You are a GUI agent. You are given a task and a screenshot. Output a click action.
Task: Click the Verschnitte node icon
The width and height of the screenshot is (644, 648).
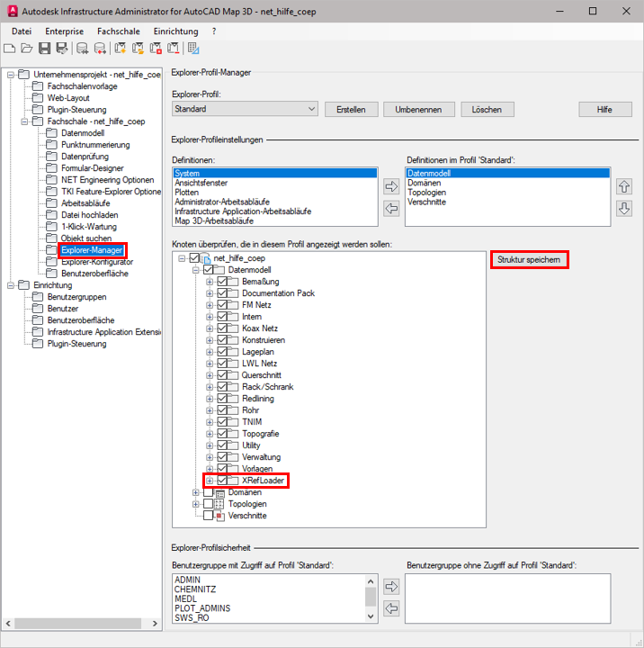click(x=219, y=516)
